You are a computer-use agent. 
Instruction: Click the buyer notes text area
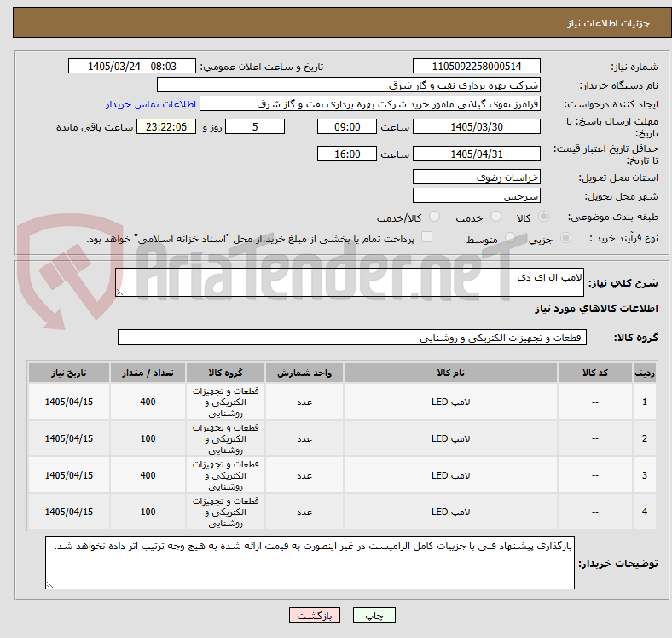tap(310, 563)
